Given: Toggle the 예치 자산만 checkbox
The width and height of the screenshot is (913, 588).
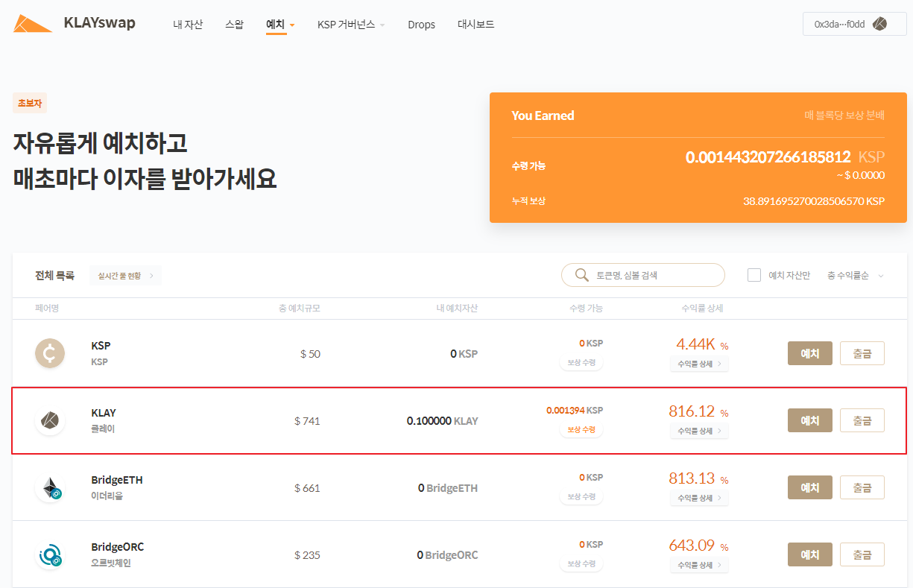Looking at the screenshot, I should click(x=754, y=275).
